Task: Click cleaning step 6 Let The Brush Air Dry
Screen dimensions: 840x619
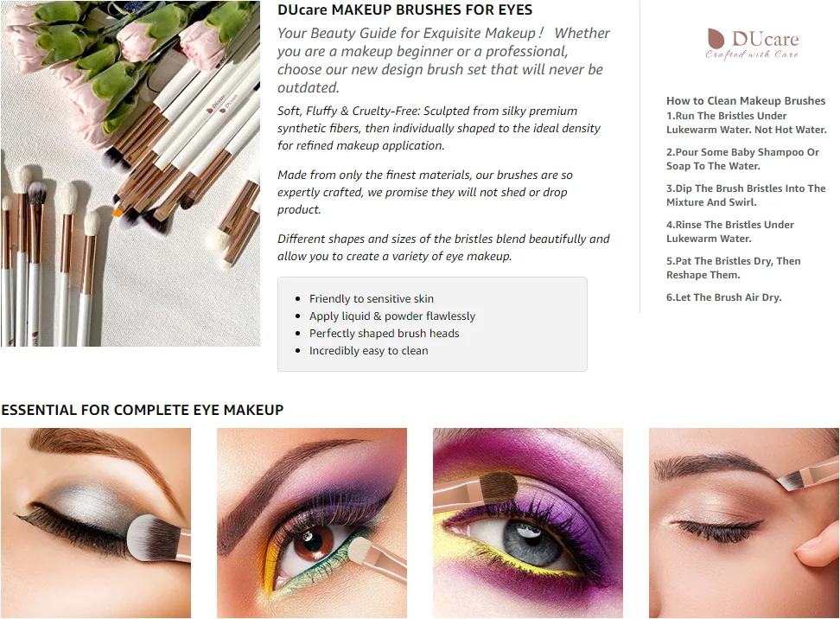Action: 723,297
